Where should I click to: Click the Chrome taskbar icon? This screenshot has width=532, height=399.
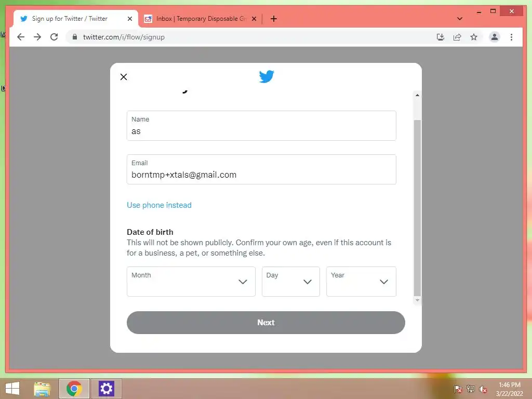74,389
